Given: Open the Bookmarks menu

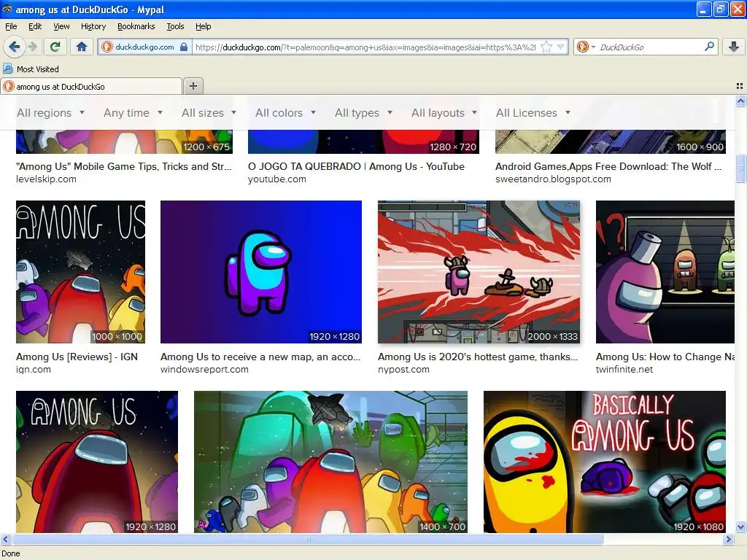Looking at the screenshot, I should [136, 26].
